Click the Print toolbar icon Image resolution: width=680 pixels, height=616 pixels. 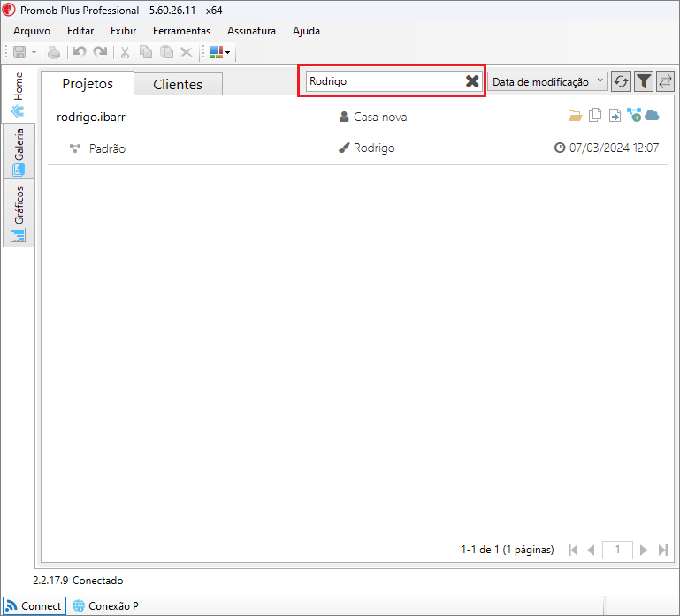pyautogui.click(x=54, y=52)
